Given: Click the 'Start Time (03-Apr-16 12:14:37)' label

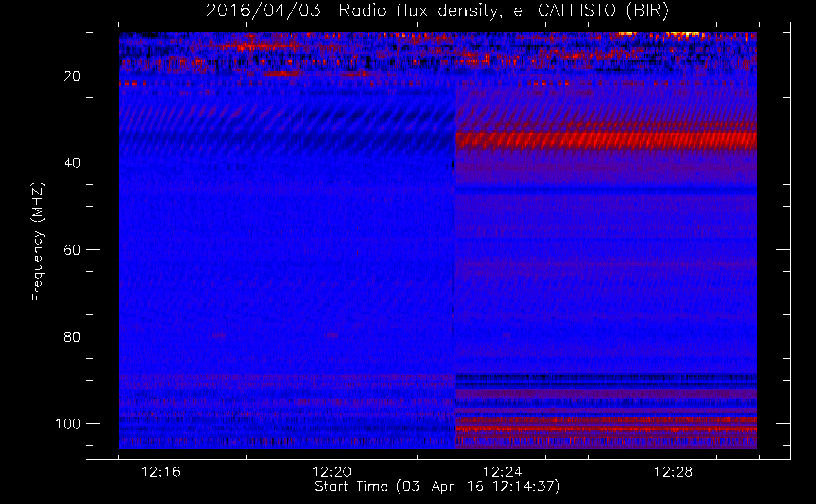Looking at the screenshot, I should click(x=437, y=487).
